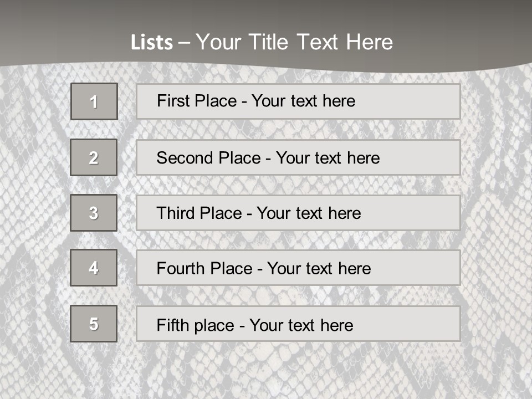The image size is (532, 399).
Task: Click the word 'Fourth' in fourth row
Action: (x=178, y=269)
